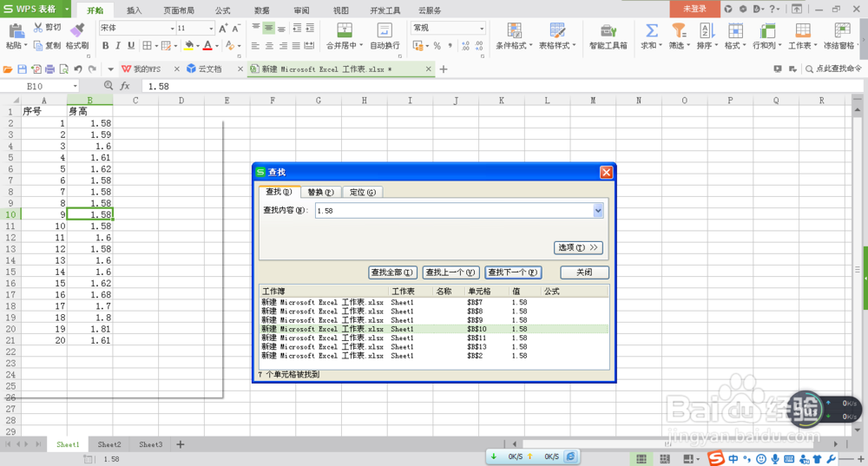The width and height of the screenshot is (868, 466).
Task: Open the Formulas (公式) ribbon tab
Action: [x=222, y=10]
